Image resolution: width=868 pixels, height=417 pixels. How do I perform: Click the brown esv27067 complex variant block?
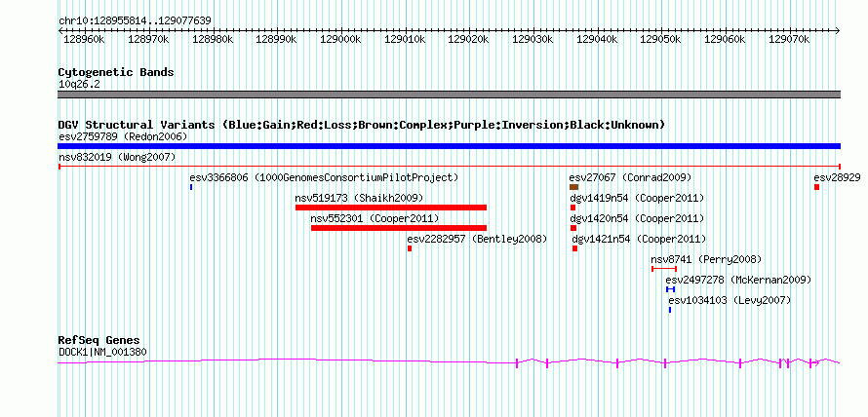pyautogui.click(x=573, y=187)
